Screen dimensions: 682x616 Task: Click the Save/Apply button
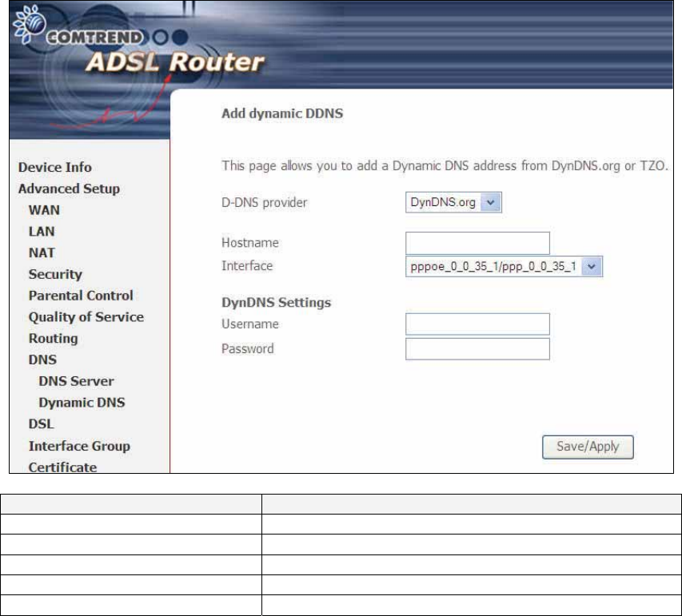coord(588,447)
